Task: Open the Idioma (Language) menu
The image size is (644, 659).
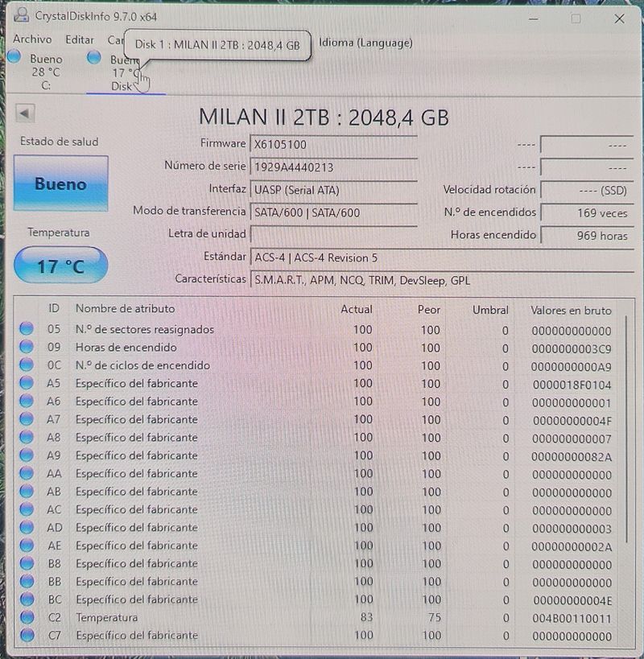Action: pyautogui.click(x=365, y=43)
